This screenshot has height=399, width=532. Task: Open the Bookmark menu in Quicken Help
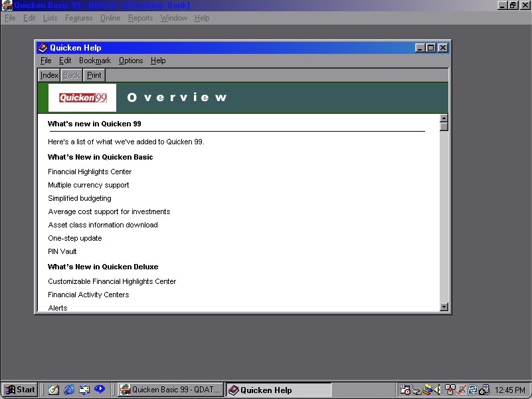tap(95, 61)
